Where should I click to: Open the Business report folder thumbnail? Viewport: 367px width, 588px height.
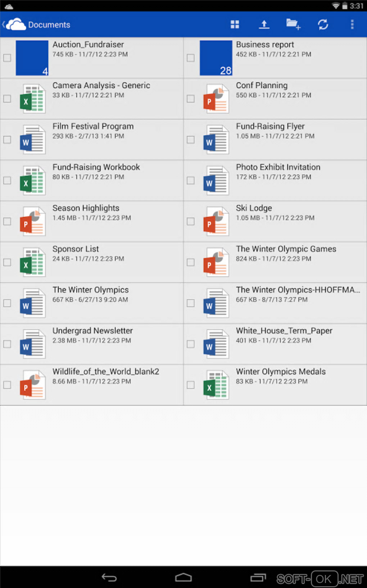pos(216,58)
